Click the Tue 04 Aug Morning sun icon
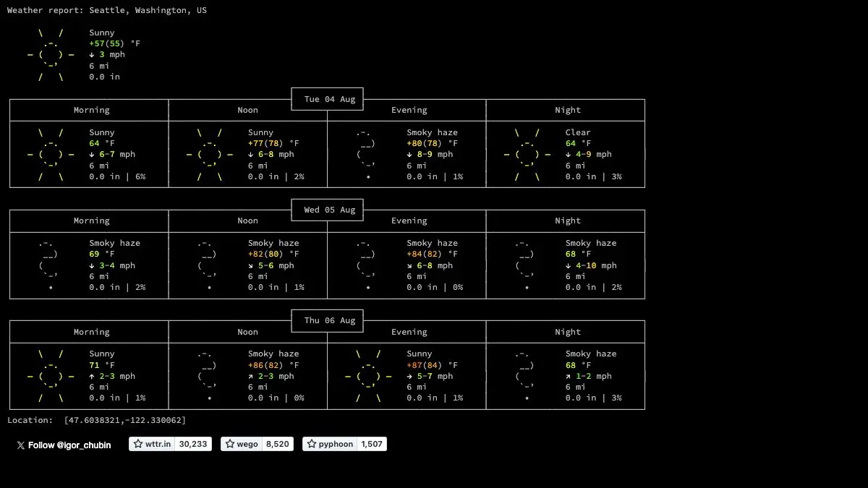Image resolution: width=868 pixels, height=488 pixels. point(51,155)
